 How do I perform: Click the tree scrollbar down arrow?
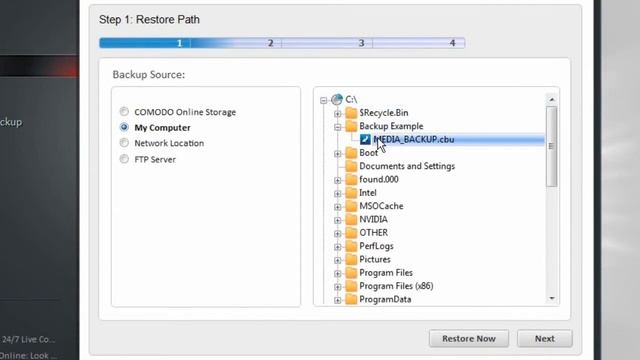point(551,298)
